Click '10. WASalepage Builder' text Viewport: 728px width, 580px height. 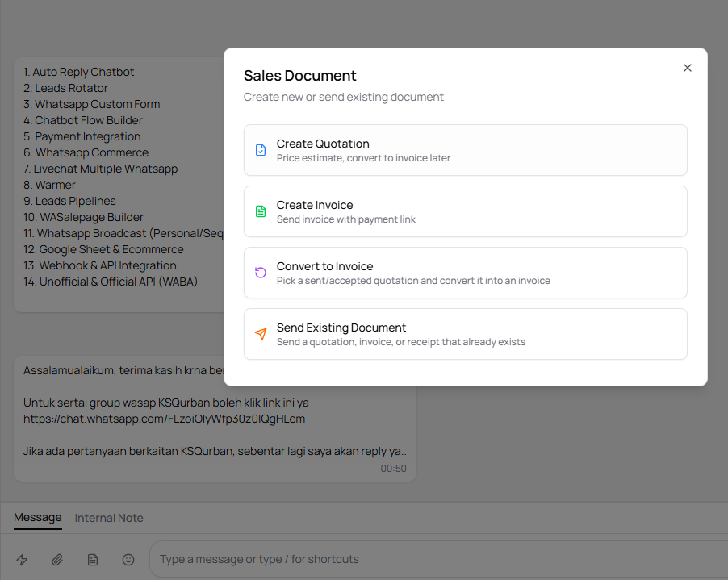click(x=83, y=217)
